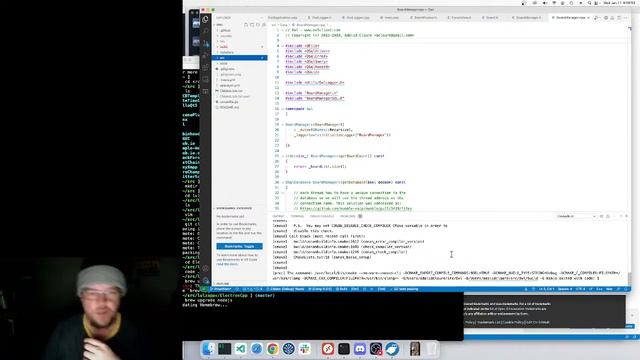Fold the namespace block at line 16
This screenshot has height=360, width=640.
coord(282,109)
